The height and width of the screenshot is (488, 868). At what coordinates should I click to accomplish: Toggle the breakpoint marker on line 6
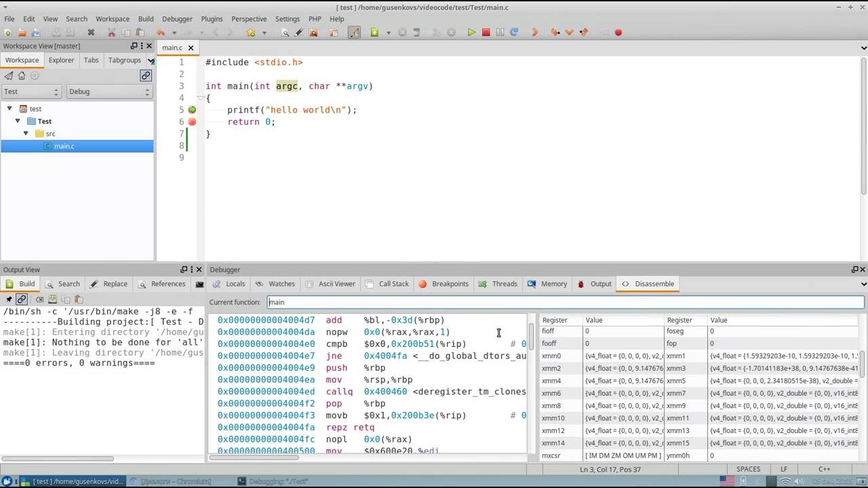click(x=192, y=122)
